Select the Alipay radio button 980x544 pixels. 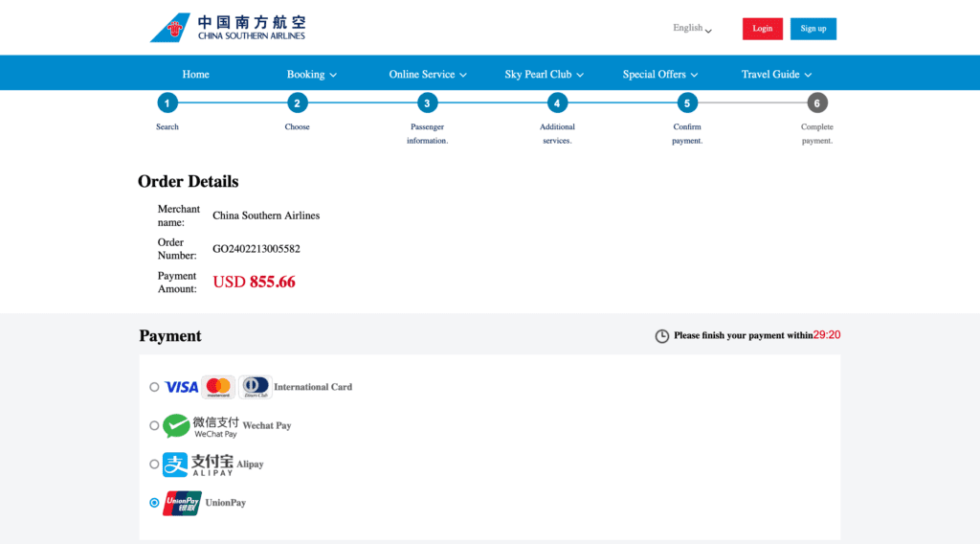(154, 465)
